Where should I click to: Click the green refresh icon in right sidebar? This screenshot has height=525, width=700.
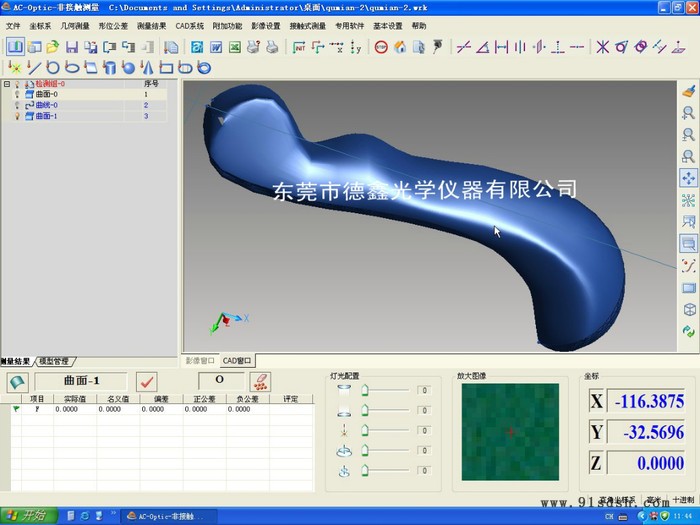point(688,331)
